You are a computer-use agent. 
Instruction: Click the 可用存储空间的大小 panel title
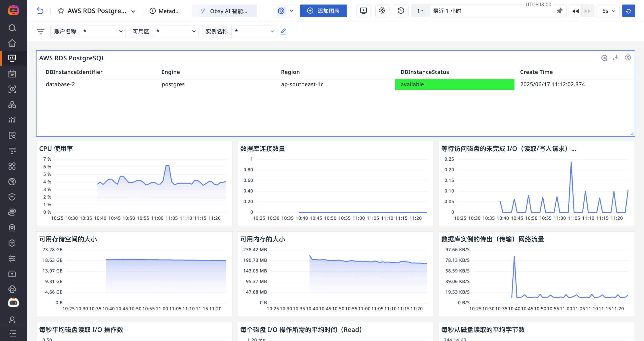[68, 239]
